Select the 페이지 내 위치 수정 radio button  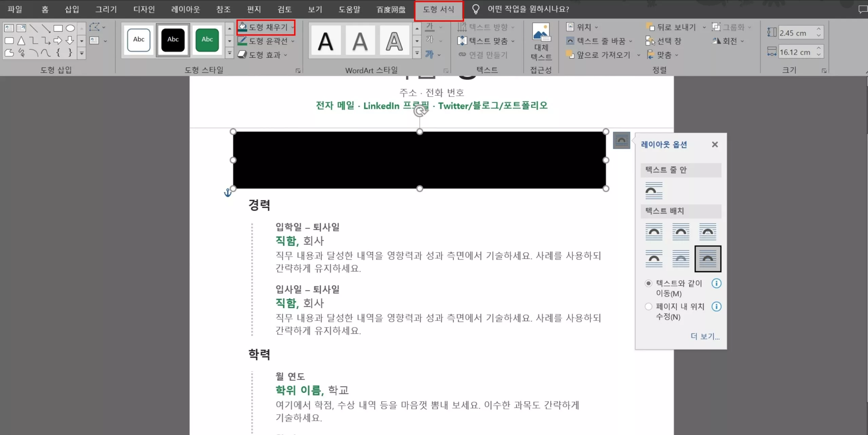point(649,306)
